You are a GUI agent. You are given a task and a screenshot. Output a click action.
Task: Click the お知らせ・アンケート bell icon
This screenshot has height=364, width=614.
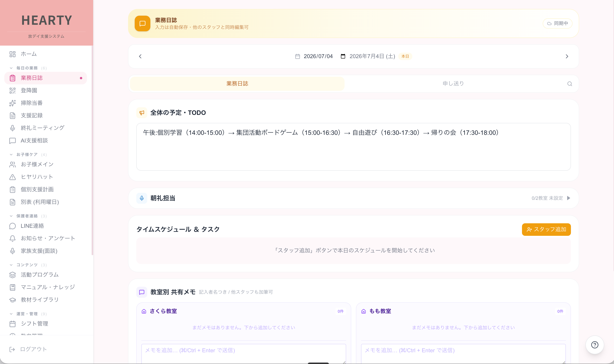(13, 238)
